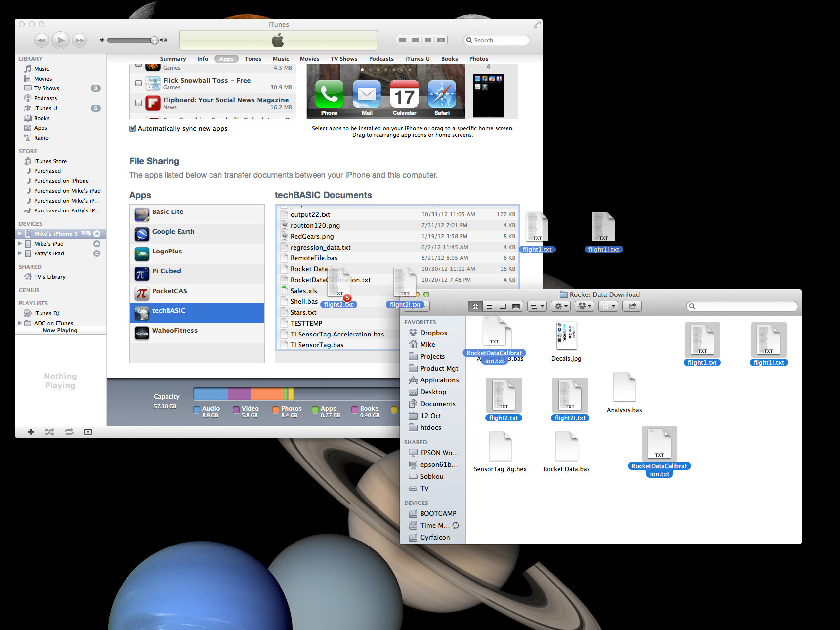The width and height of the screenshot is (840, 630).
Task: Open the Finder action gear menu
Action: (561, 306)
